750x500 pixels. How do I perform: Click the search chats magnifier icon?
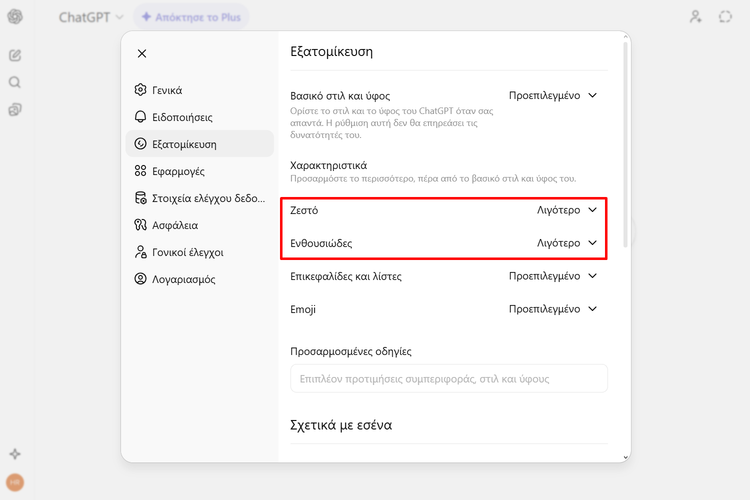click(x=15, y=82)
